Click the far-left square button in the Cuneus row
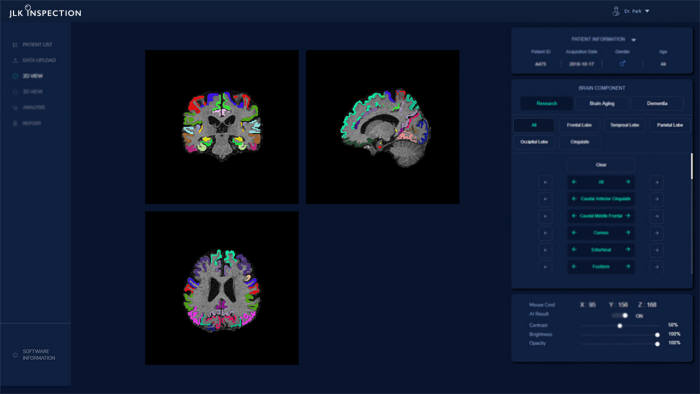This screenshot has height=394, width=700. [x=545, y=233]
